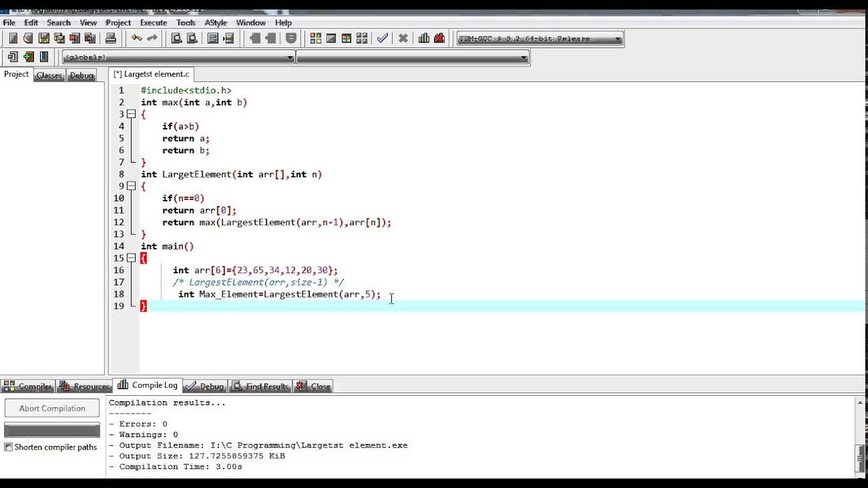Image resolution: width=868 pixels, height=488 pixels.
Task: Click the New file toolbar icon
Action: coord(13,39)
